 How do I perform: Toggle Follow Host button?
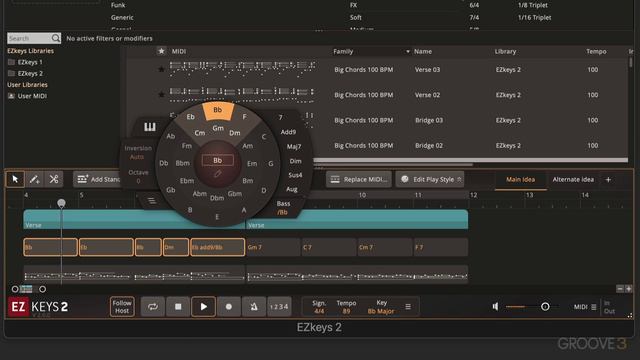[x=122, y=307]
